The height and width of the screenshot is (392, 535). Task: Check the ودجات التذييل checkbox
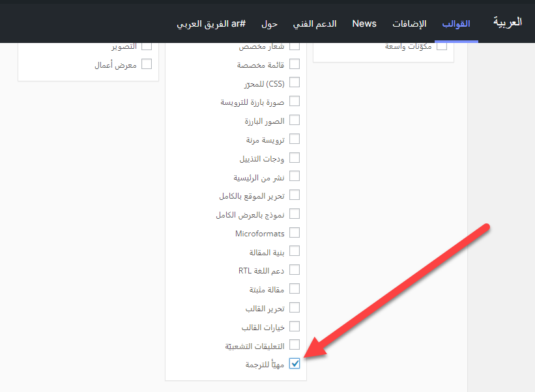click(295, 158)
